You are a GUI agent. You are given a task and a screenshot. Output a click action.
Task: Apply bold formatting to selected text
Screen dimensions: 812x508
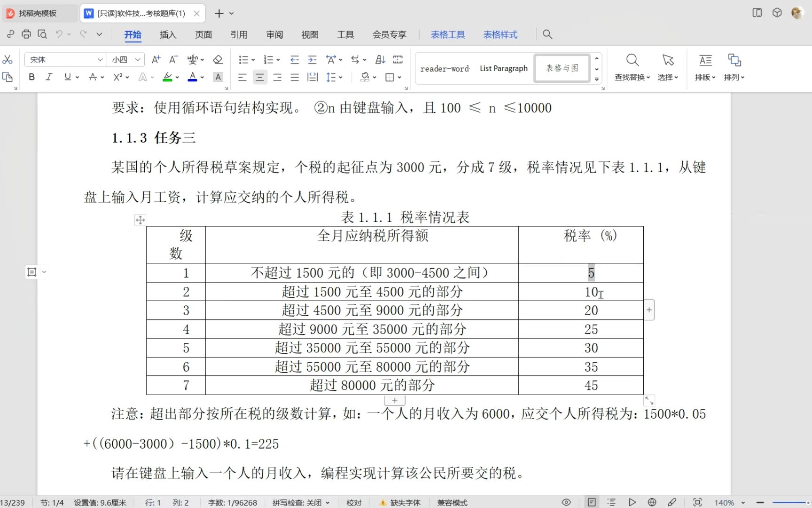31,77
